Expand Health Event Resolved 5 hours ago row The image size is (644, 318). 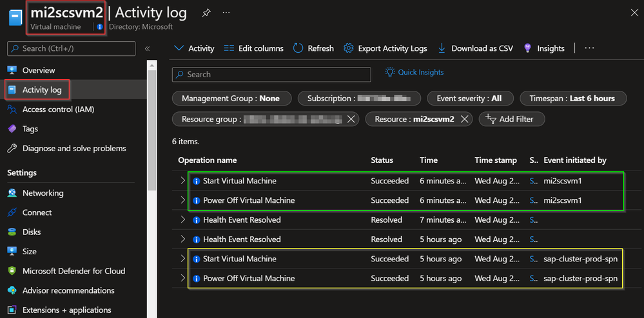[x=183, y=239]
